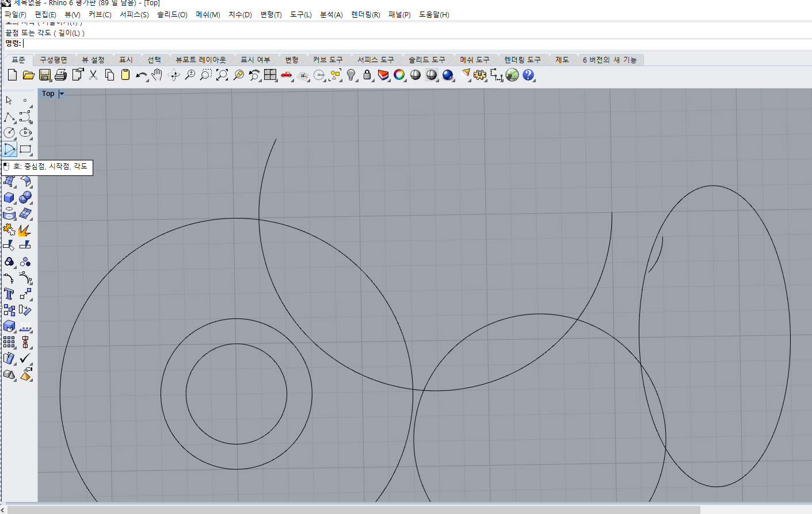
Task: Click the Boolean union spheres icon
Action: point(25,197)
